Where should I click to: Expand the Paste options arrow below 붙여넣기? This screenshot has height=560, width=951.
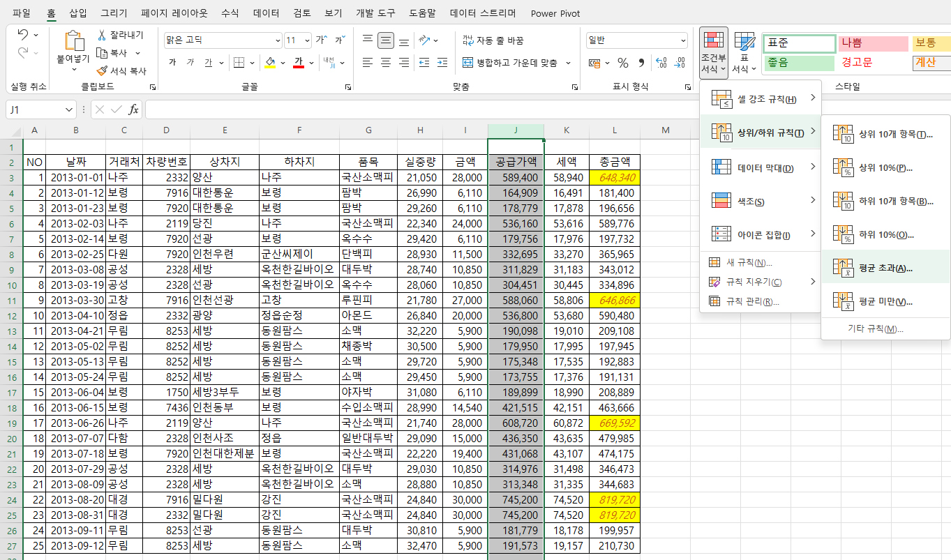tap(73, 69)
